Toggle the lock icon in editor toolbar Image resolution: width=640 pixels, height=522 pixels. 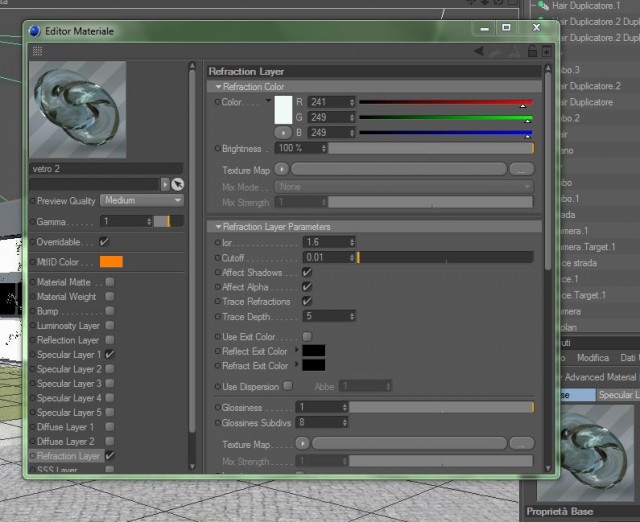532,51
